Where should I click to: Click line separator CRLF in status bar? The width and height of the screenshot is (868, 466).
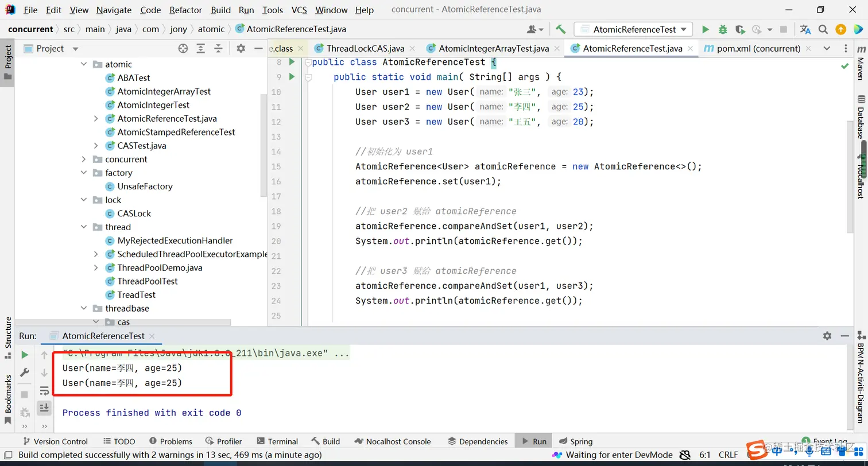[x=728, y=455]
